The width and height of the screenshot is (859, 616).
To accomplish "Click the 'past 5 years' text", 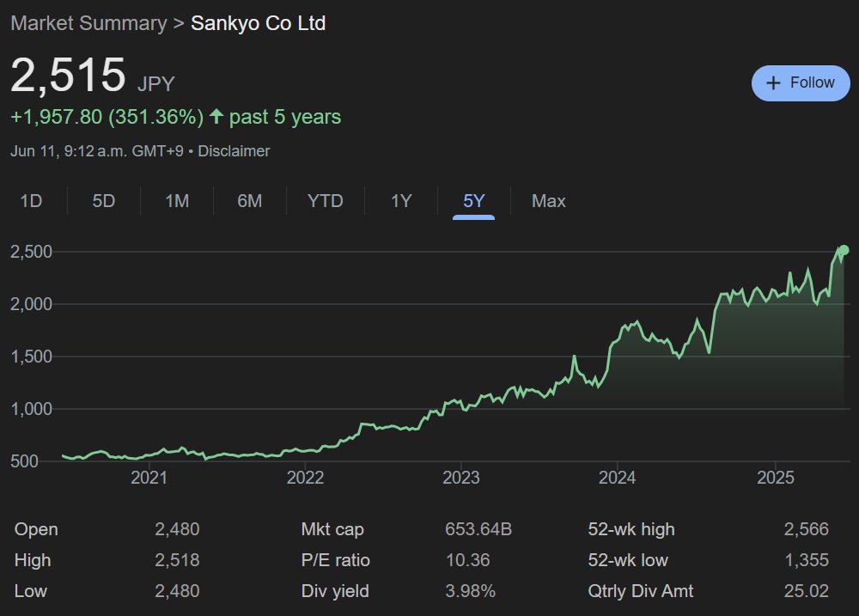I will click(285, 117).
